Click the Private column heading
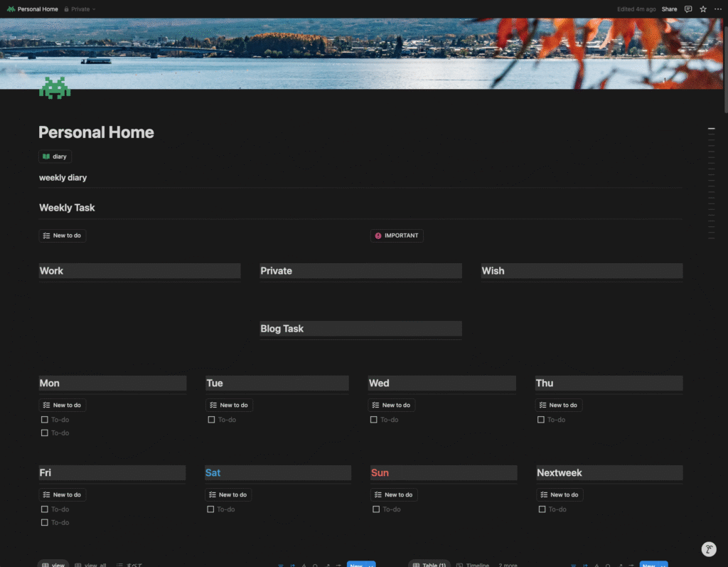 click(360, 271)
